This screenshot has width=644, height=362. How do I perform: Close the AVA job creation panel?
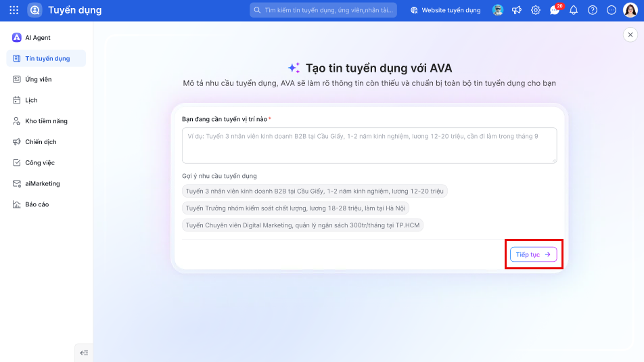(630, 35)
